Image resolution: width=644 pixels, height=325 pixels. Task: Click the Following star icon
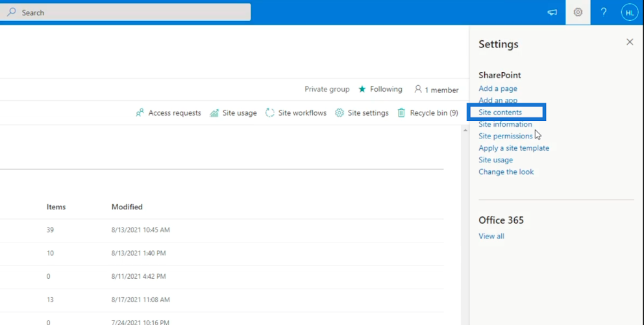(x=362, y=89)
